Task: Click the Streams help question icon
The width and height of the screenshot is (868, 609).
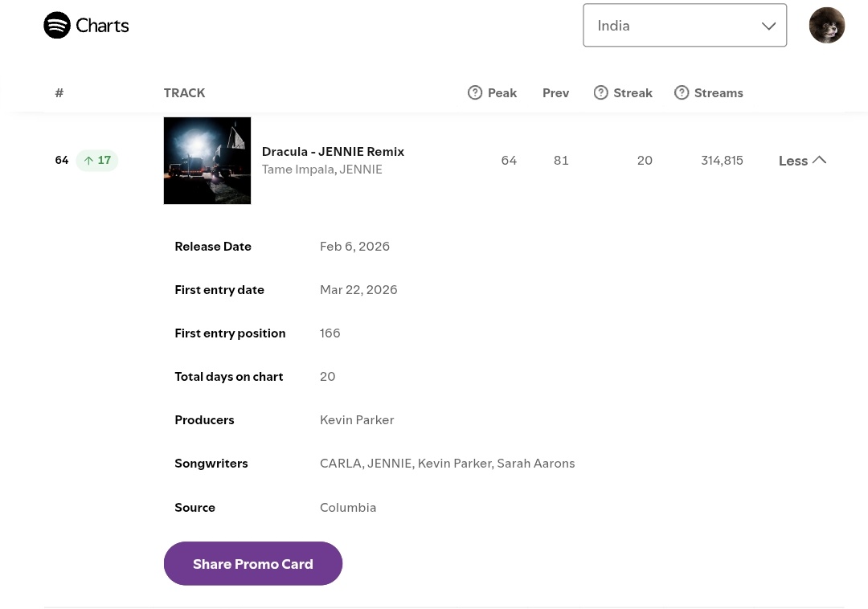Action: point(682,92)
